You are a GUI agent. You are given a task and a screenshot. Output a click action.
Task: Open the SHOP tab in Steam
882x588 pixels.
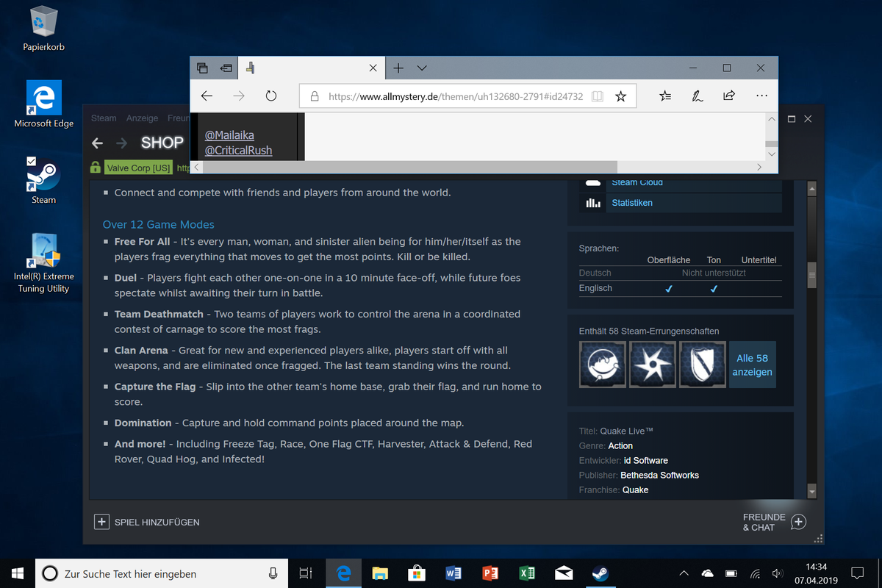(162, 143)
